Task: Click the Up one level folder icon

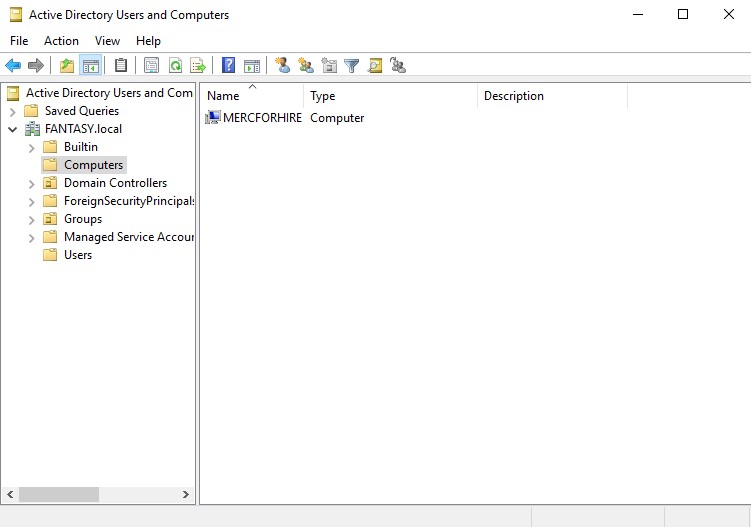Action: 67,66
